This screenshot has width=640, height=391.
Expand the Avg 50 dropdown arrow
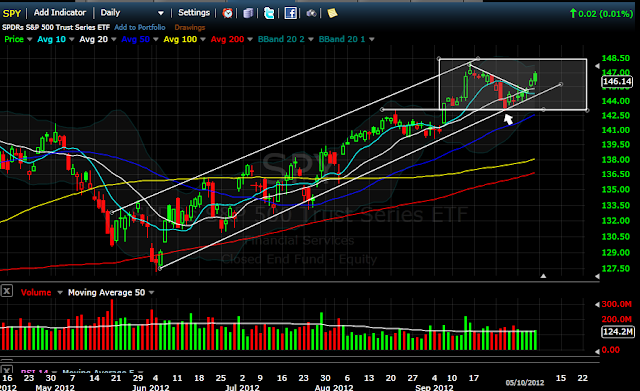tap(156, 40)
